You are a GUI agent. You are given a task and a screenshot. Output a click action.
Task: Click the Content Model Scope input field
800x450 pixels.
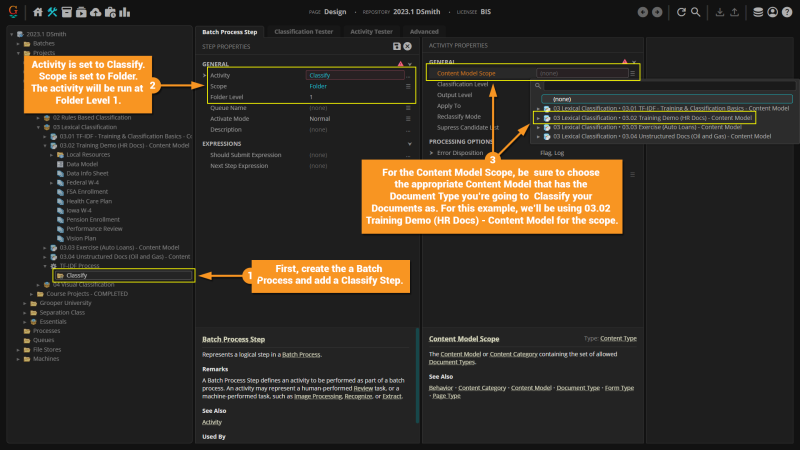[582, 73]
